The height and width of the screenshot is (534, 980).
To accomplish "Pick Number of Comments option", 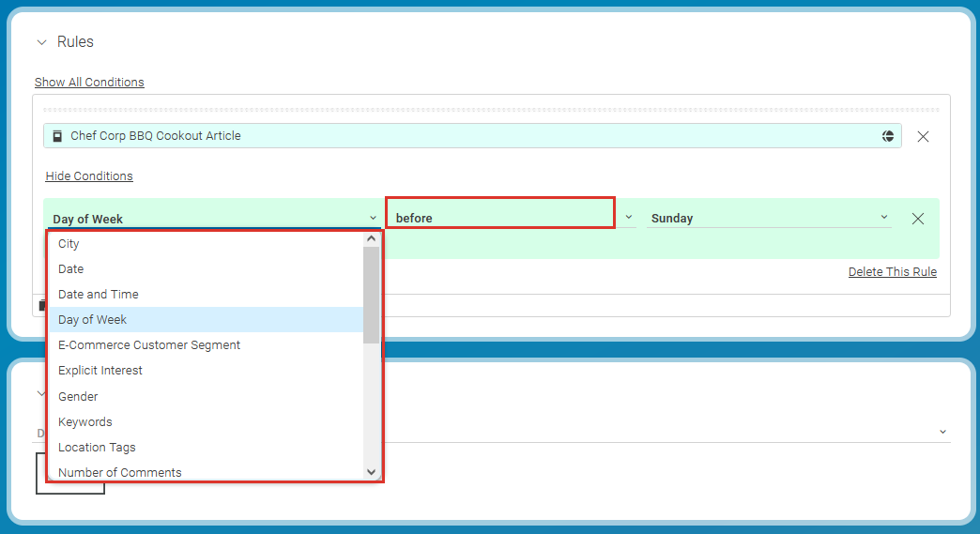I will [207, 472].
